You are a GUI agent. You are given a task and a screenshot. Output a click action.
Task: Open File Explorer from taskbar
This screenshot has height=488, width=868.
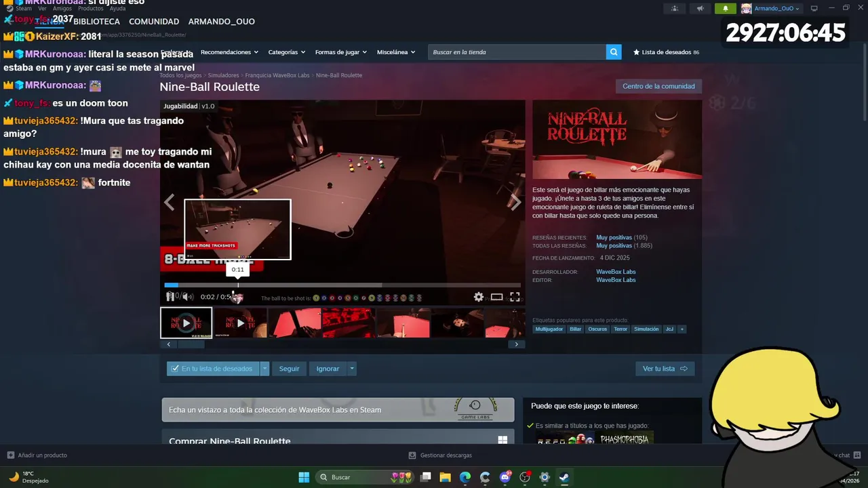pos(445,477)
